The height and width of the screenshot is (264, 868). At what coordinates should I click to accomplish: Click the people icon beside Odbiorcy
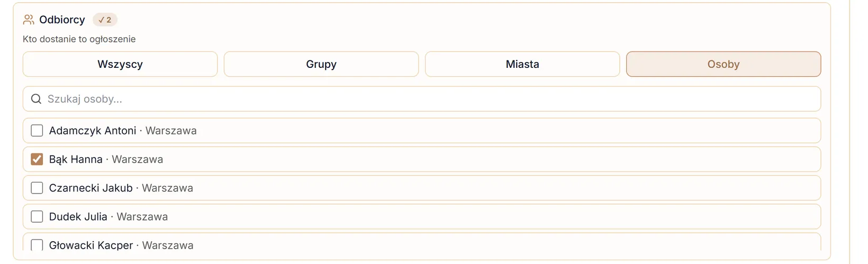click(x=29, y=20)
